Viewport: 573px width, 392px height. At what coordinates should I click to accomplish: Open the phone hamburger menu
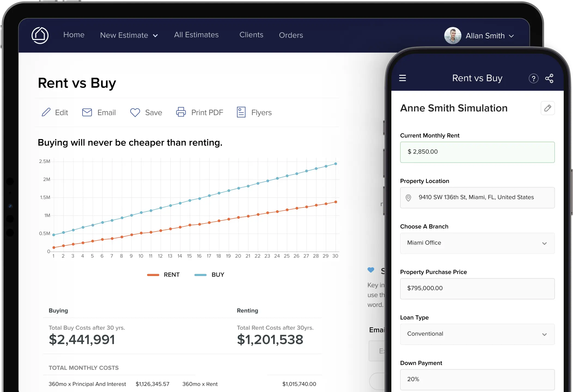click(403, 78)
